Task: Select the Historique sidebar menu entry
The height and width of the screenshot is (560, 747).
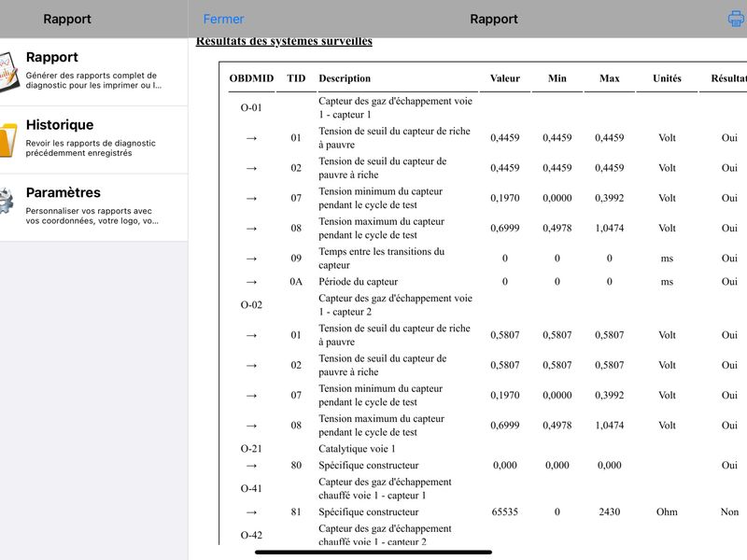Action: click(x=94, y=140)
